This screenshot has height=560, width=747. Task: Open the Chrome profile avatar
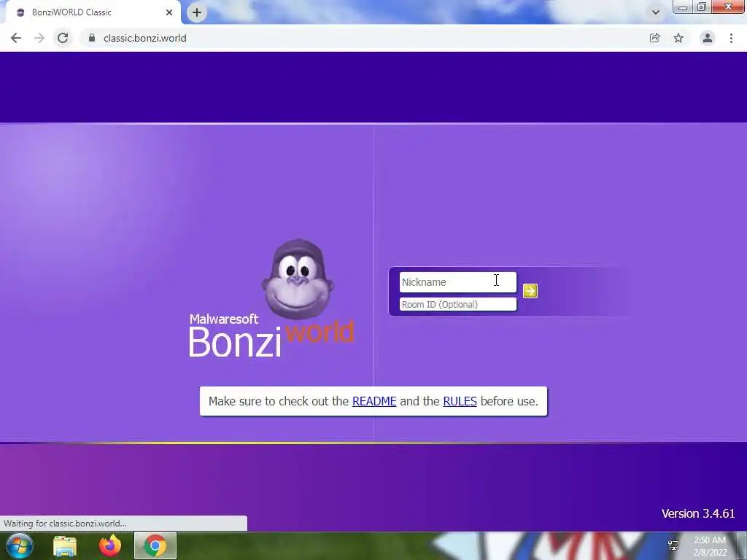tap(708, 38)
